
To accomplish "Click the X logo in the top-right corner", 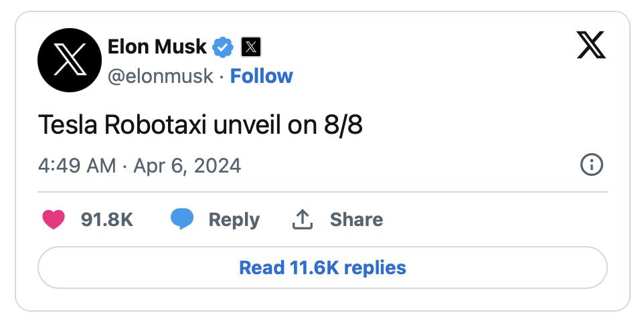I will pos(590,47).
